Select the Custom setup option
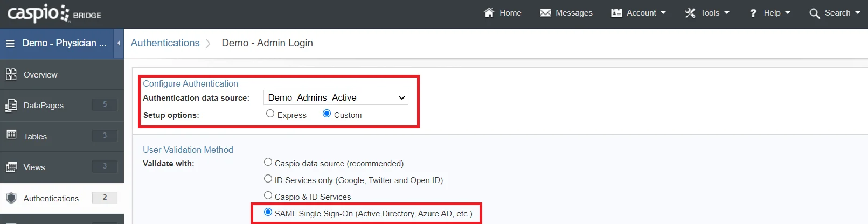The height and width of the screenshot is (224, 868). [327, 114]
